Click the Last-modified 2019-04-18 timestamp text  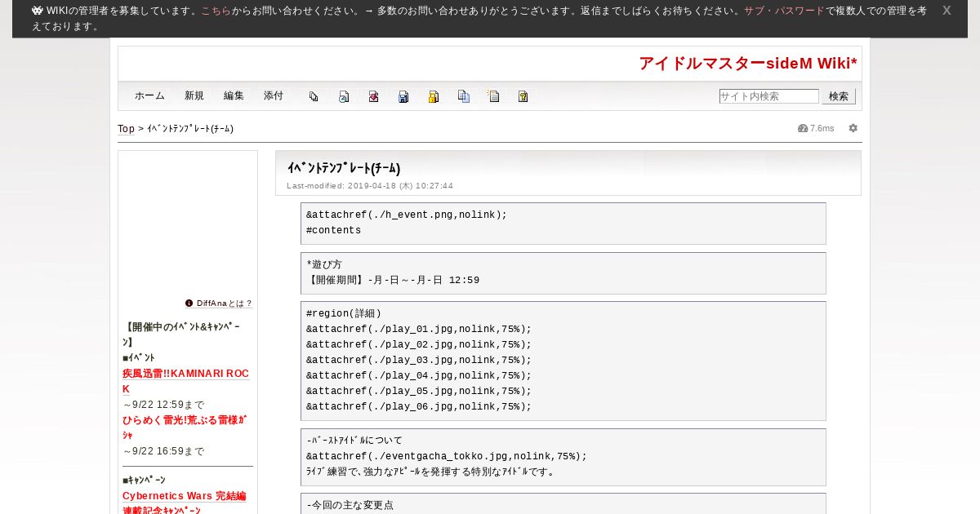pos(370,186)
